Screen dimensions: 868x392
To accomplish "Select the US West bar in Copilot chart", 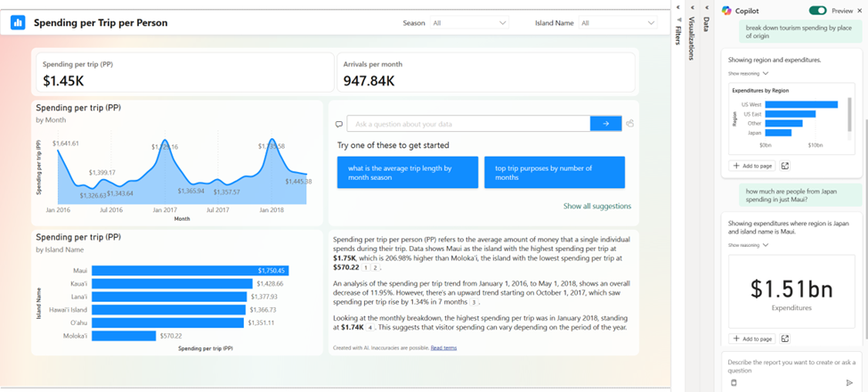I will pyautogui.click(x=801, y=104).
